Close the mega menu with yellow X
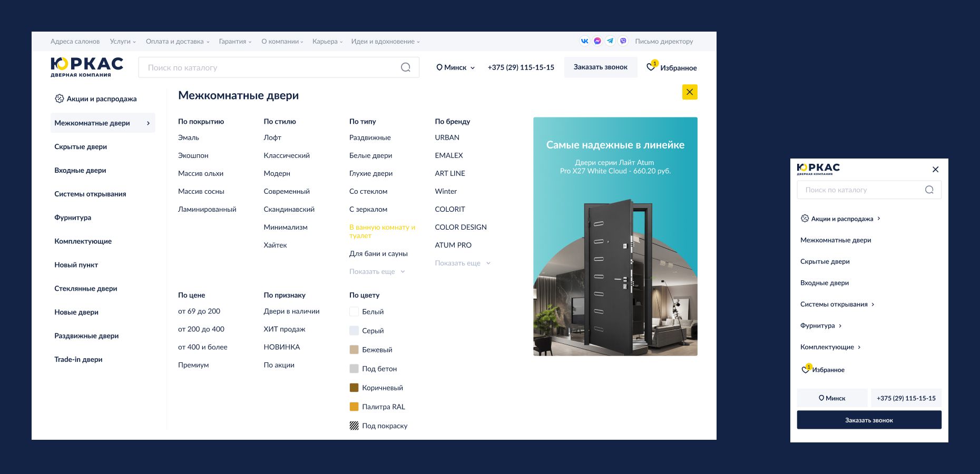980x474 pixels. [689, 92]
